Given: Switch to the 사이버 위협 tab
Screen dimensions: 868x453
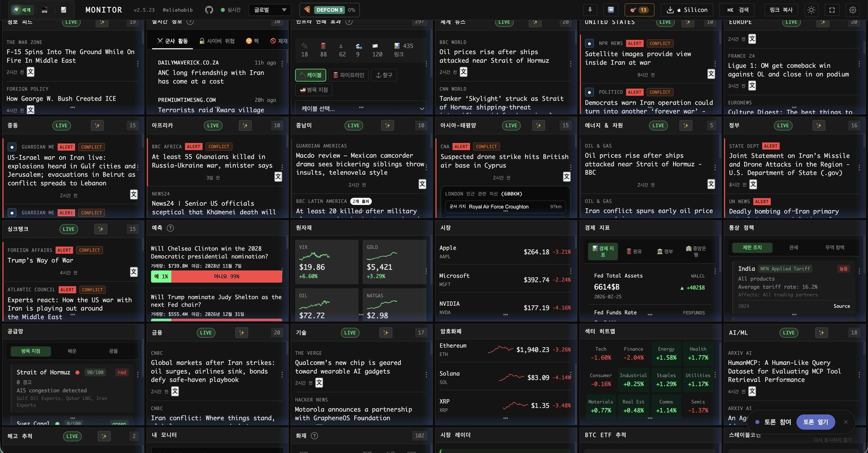Looking at the screenshot, I should click(217, 41).
